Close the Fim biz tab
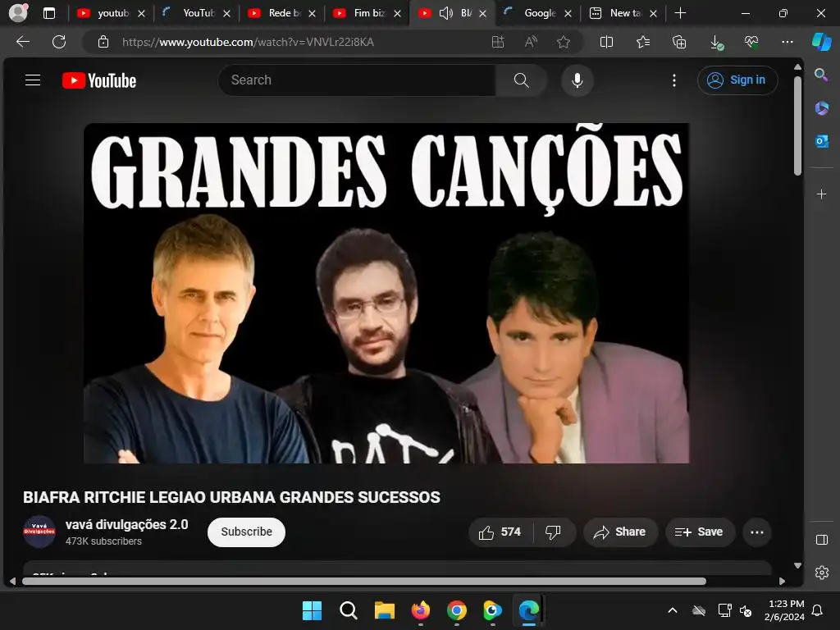The image size is (840, 630). (397, 13)
